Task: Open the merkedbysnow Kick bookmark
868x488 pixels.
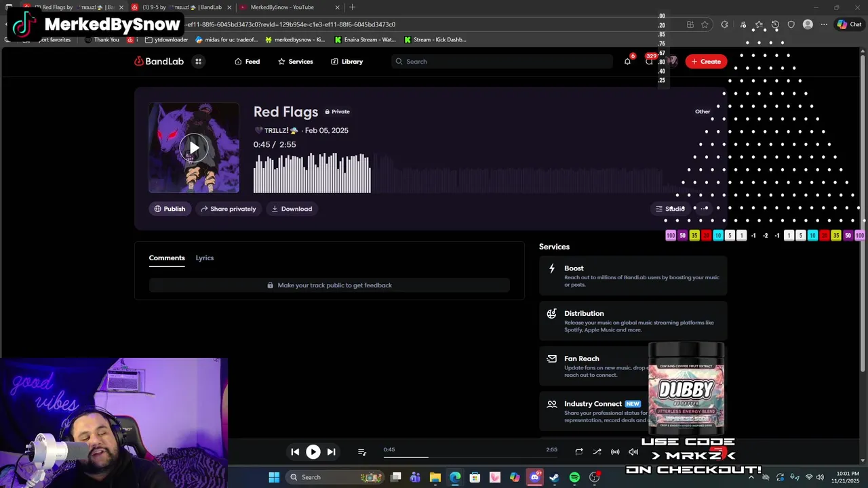Action: tap(295, 39)
